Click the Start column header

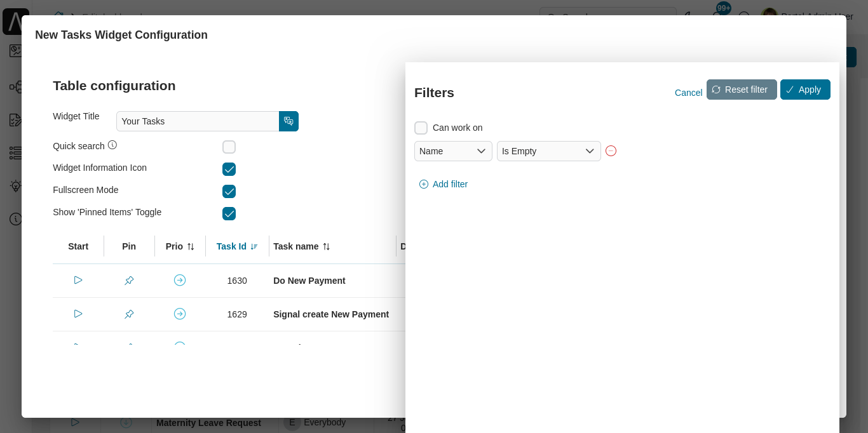coord(78,246)
